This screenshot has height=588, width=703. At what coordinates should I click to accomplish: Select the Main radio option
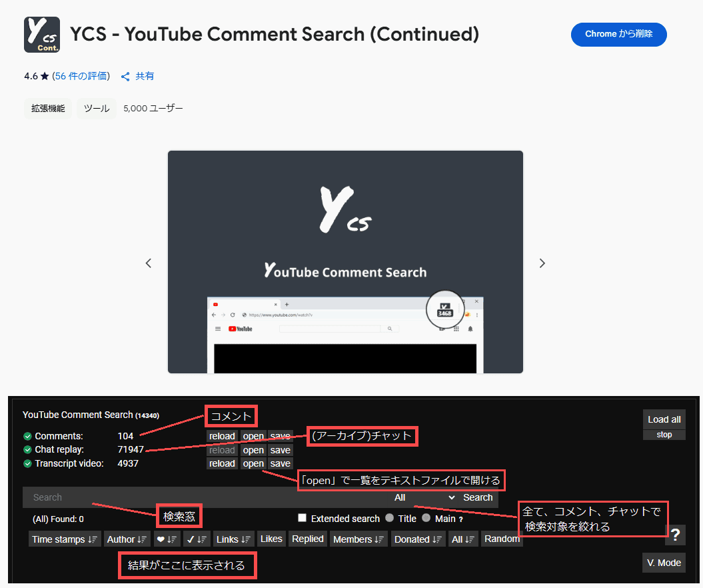[x=426, y=518]
